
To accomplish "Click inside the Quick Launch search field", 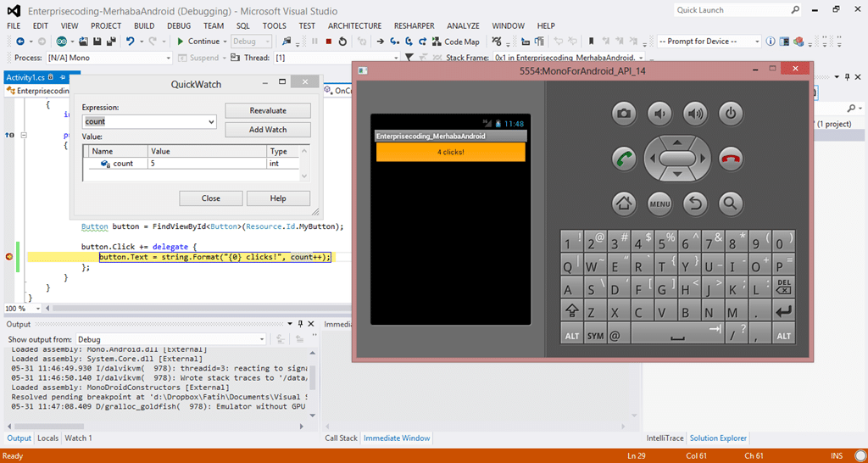I will click(732, 10).
